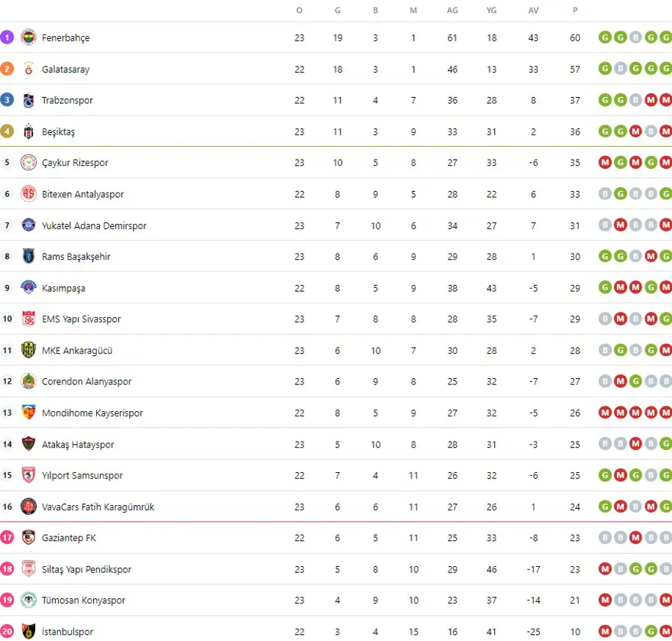Sort by the P points column header
Screen dimensions: 672x641
(x=575, y=11)
